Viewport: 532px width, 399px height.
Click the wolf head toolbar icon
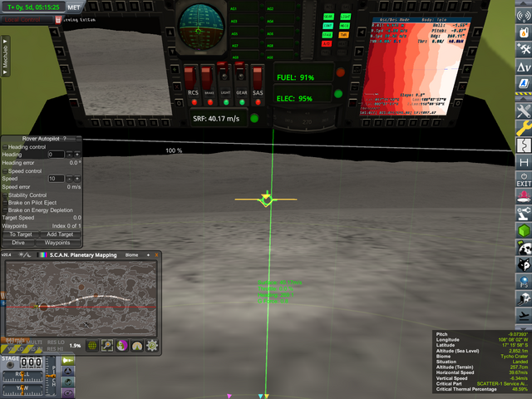[524, 264]
